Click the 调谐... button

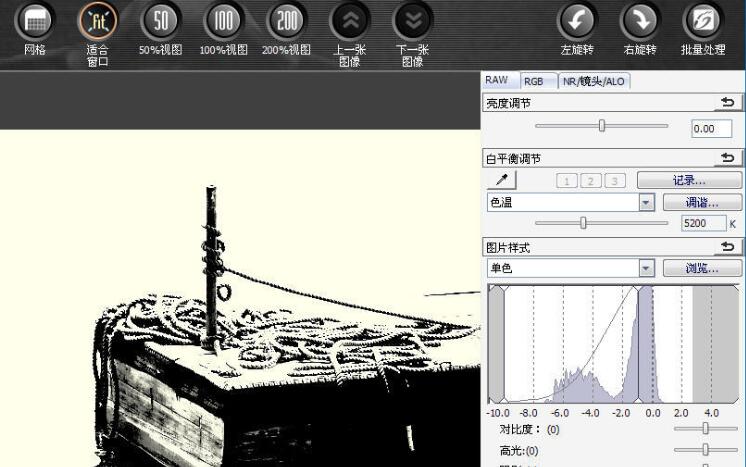coord(689,202)
